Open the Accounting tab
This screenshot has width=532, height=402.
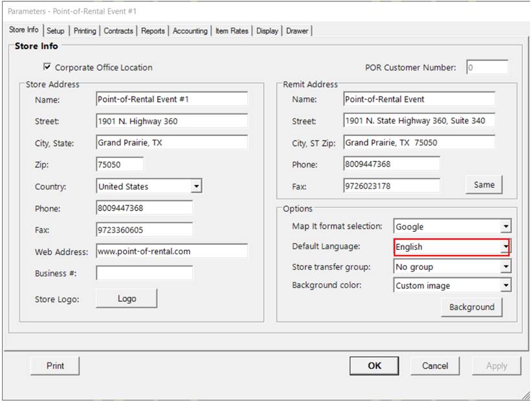coord(190,31)
